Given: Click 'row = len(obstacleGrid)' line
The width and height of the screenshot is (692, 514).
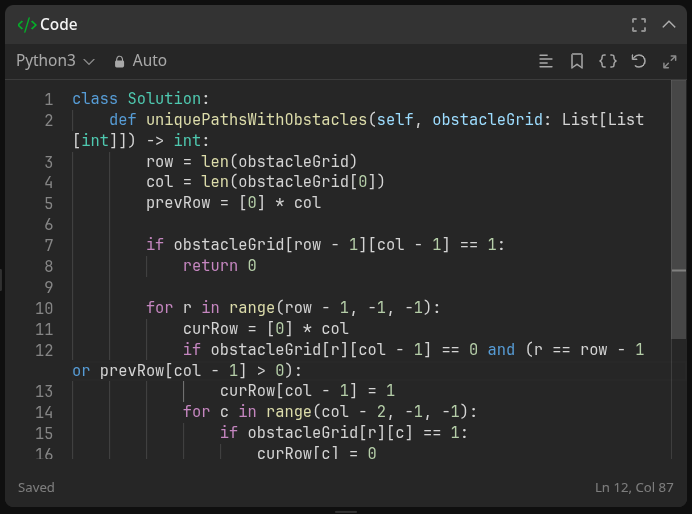Looking at the screenshot, I should pos(252,161).
